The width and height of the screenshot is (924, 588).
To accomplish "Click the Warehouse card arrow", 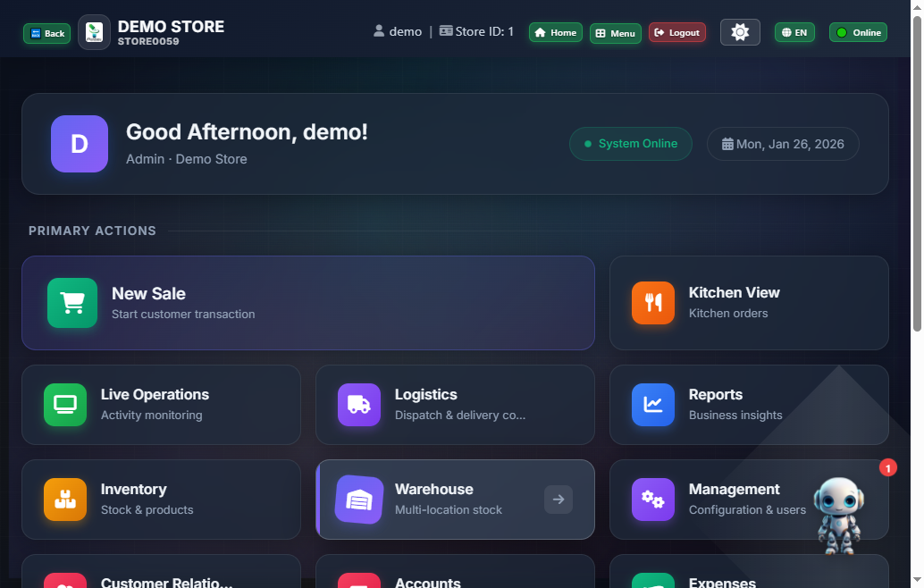I will click(559, 500).
